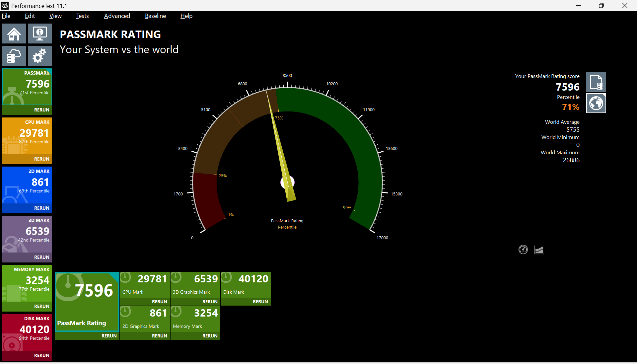Switch to the distribution chart view icon
The height and width of the screenshot is (364, 637).
tap(539, 250)
